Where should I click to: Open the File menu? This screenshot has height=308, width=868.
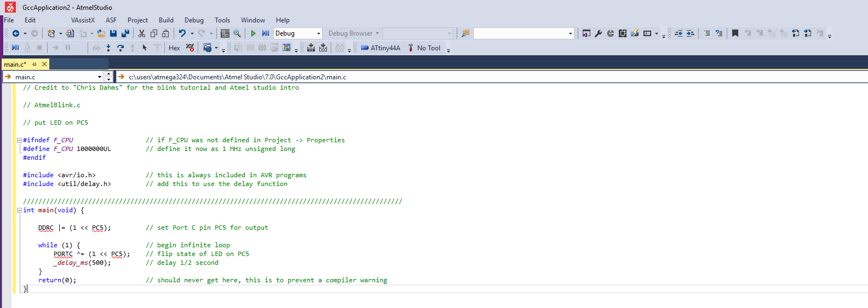pos(9,20)
